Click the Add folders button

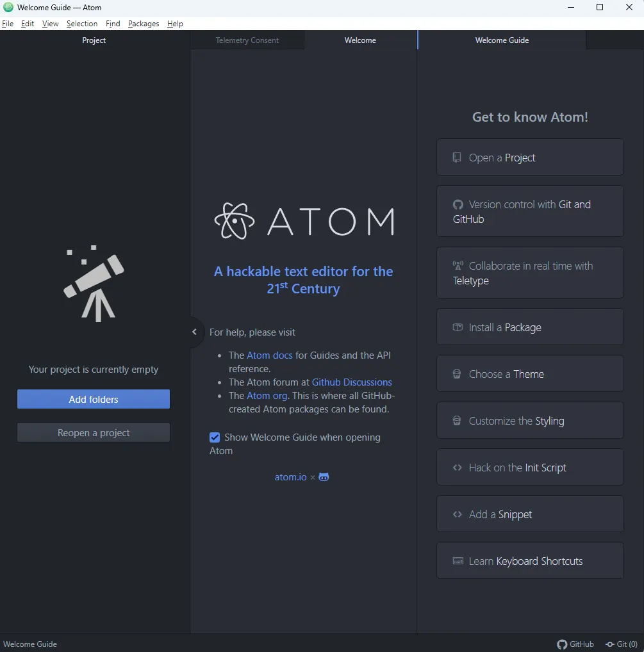pyautogui.click(x=93, y=398)
